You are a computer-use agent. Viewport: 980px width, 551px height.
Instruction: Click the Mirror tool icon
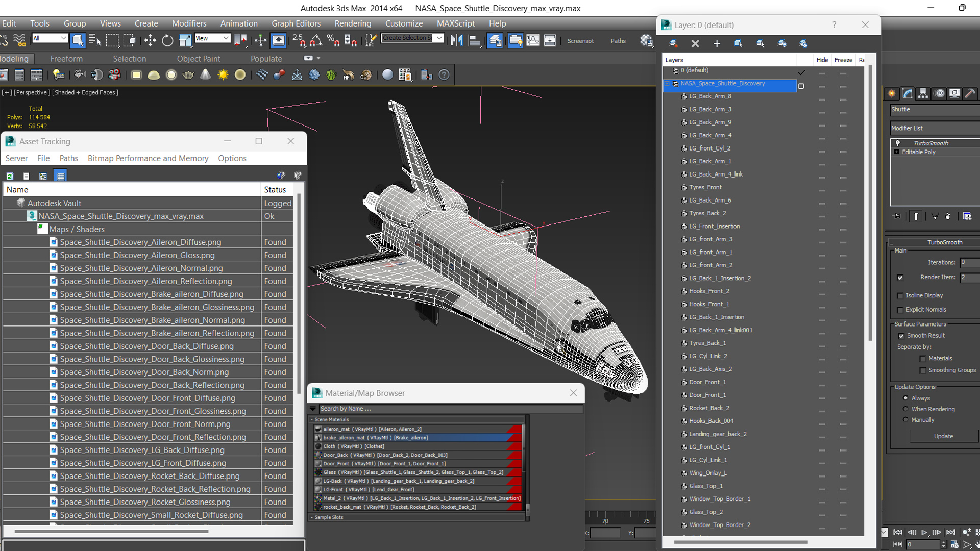457,40
